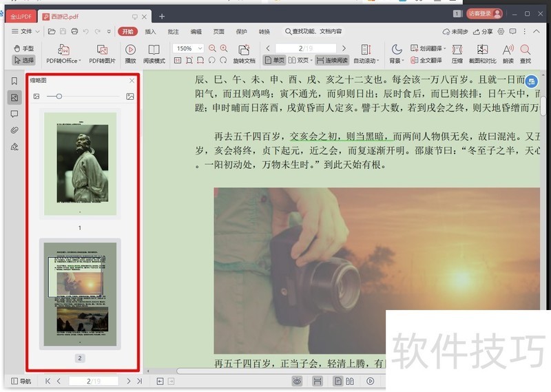Open the comments panel in the sidebar

[x=14, y=114]
